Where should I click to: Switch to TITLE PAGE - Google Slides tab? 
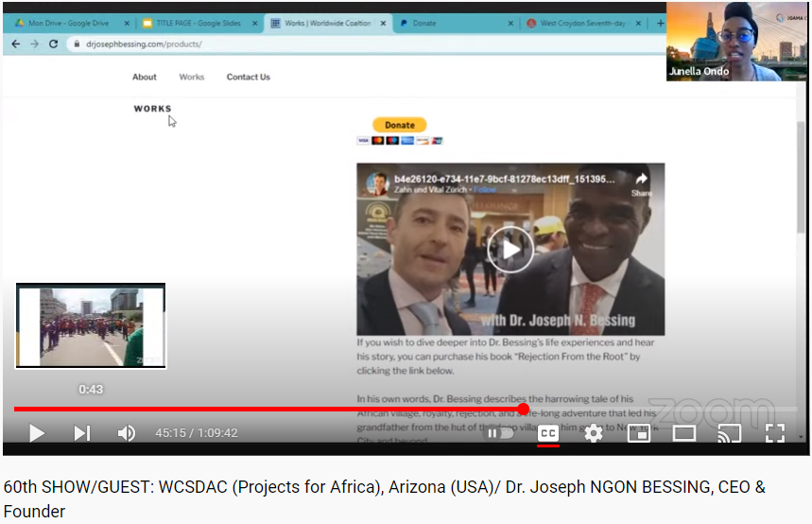pyautogui.click(x=199, y=24)
